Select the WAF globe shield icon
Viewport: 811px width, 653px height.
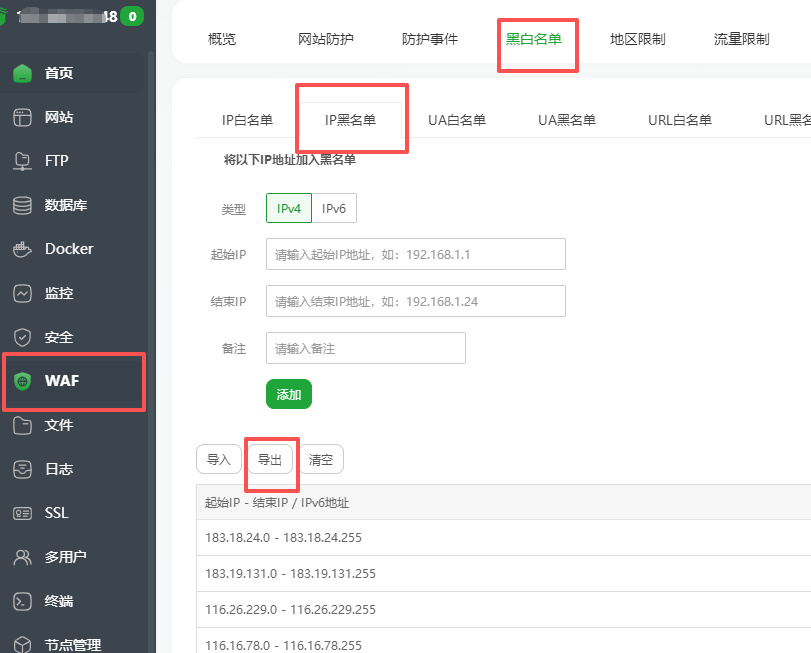click(x=22, y=381)
